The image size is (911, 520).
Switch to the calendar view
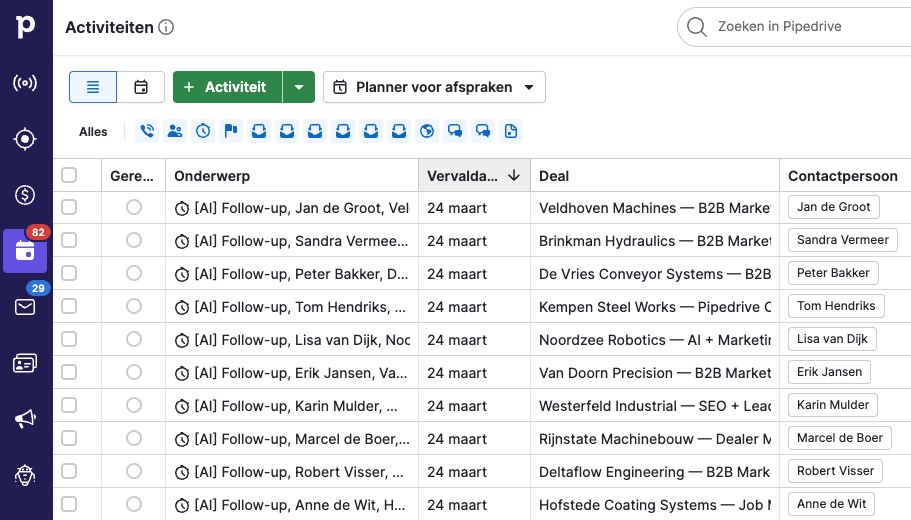click(141, 87)
